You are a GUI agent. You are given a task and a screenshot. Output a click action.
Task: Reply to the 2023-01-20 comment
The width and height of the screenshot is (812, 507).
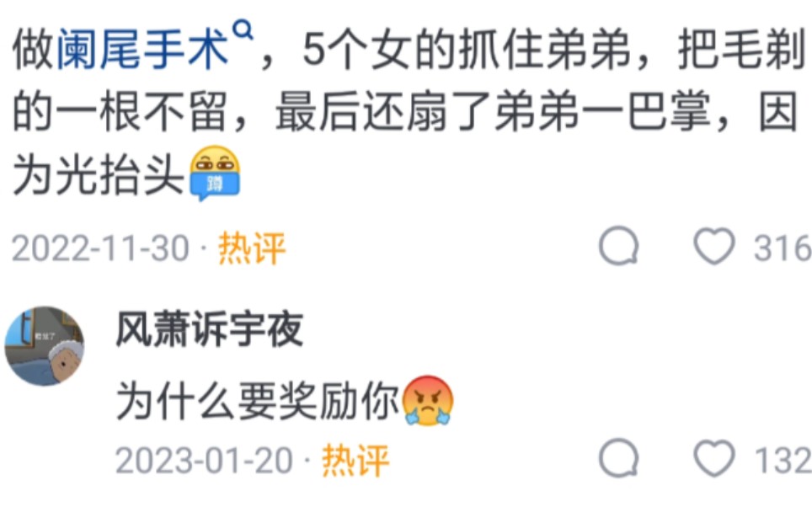(x=619, y=458)
